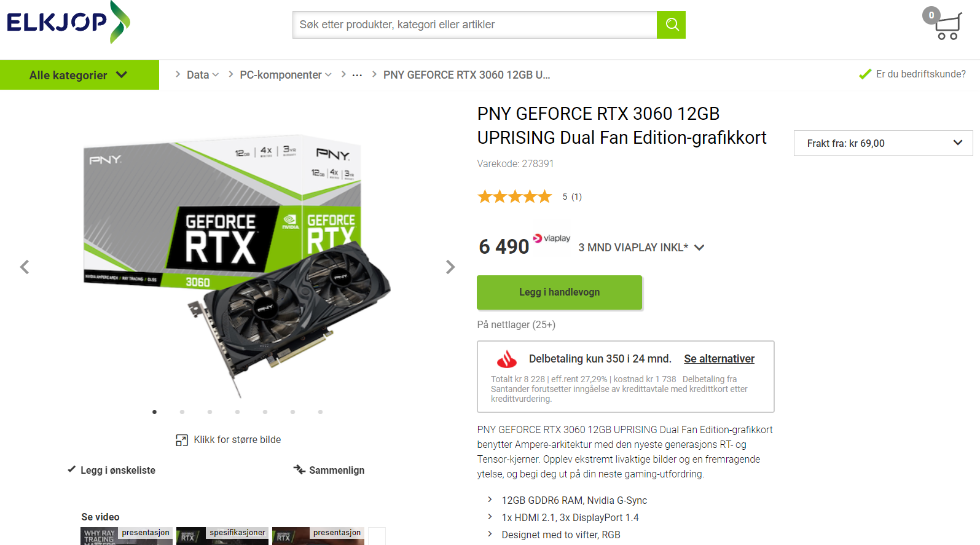This screenshot has height=545, width=980.
Task: Click the green search magnifier icon
Action: pos(671,25)
